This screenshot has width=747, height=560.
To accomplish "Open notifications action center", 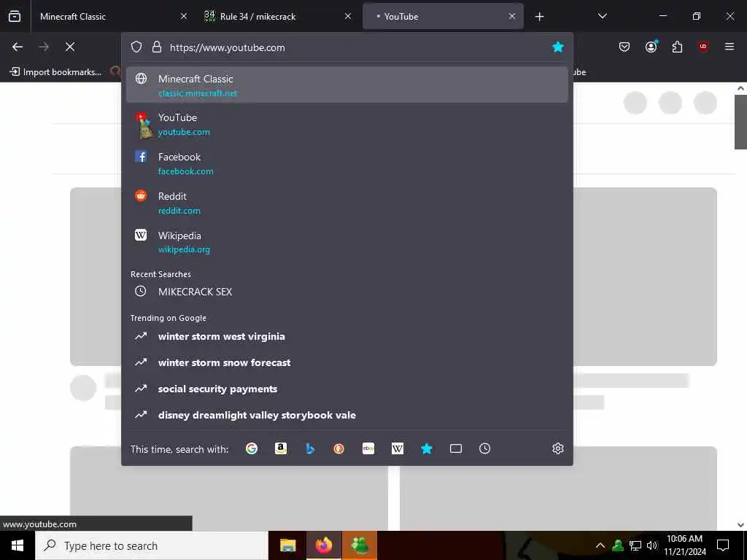I will 723,545.
